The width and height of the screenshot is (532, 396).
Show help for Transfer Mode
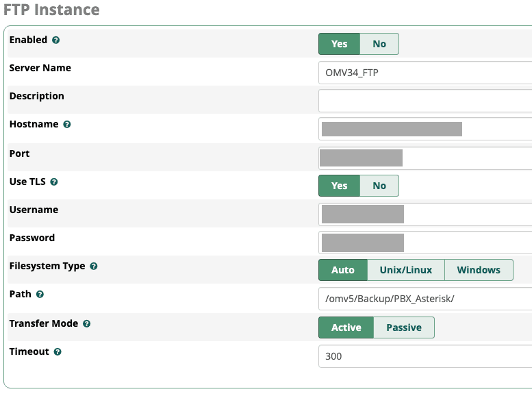pos(87,323)
